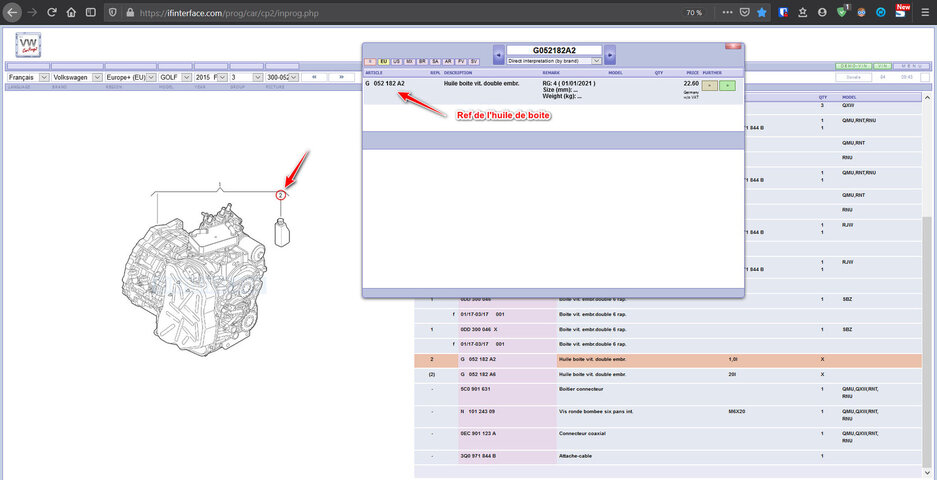Image resolution: width=937 pixels, height=480 pixels.
Task: Click the previous picture « button
Action: coord(314,77)
